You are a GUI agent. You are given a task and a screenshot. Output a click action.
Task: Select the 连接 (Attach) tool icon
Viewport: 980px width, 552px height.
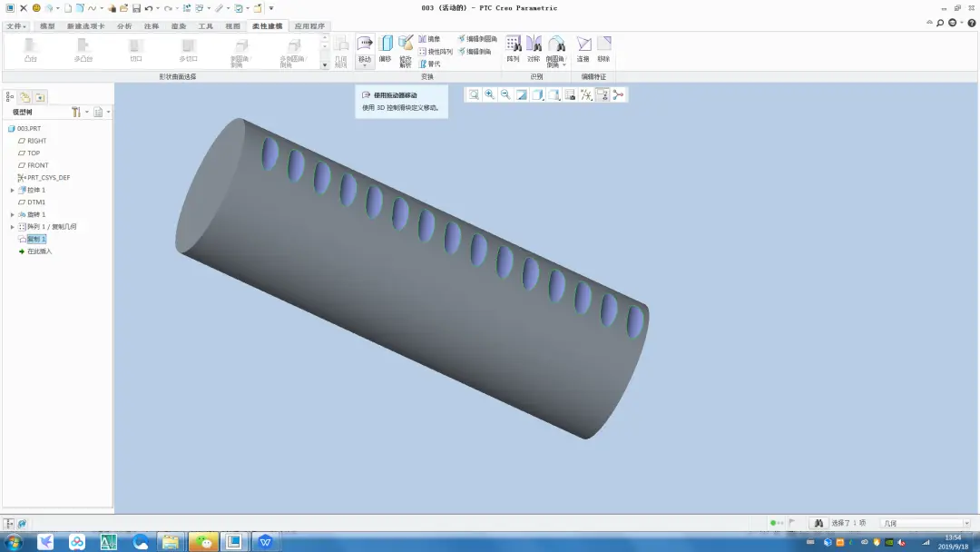point(583,49)
